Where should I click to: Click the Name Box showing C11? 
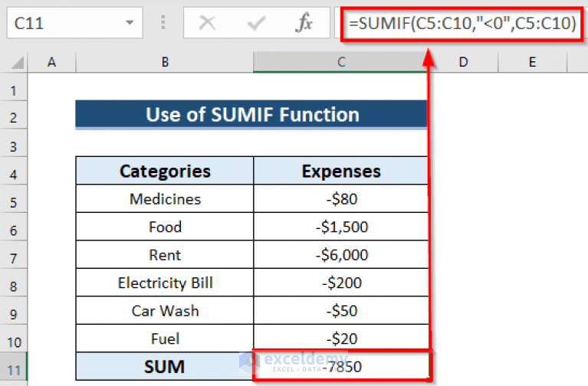(x=74, y=23)
